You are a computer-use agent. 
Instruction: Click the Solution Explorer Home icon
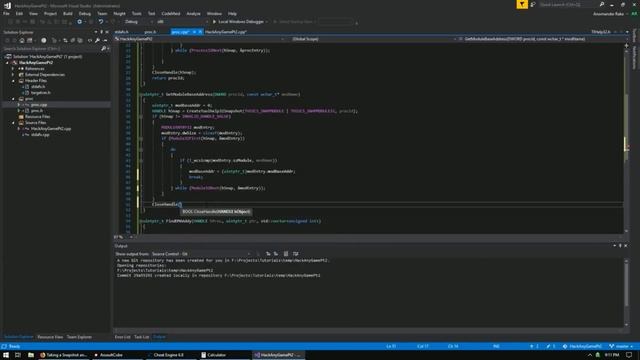pyautogui.click(x=22, y=40)
